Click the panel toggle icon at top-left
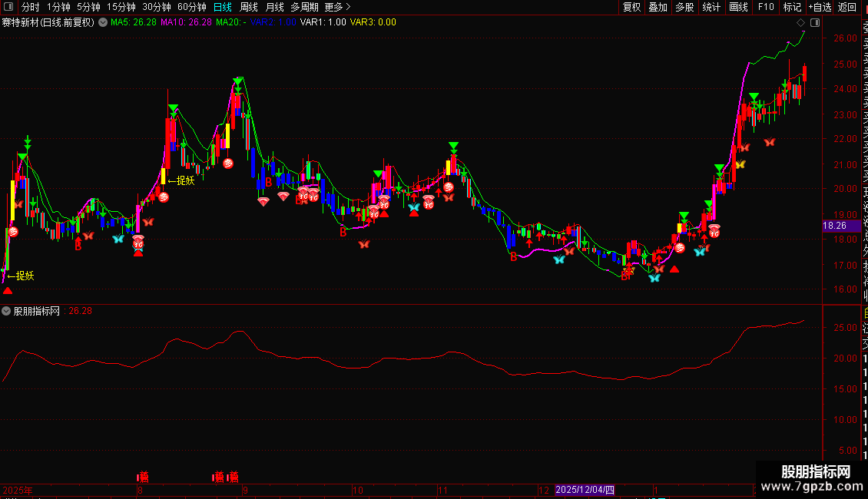The image size is (868, 499). coord(9,7)
